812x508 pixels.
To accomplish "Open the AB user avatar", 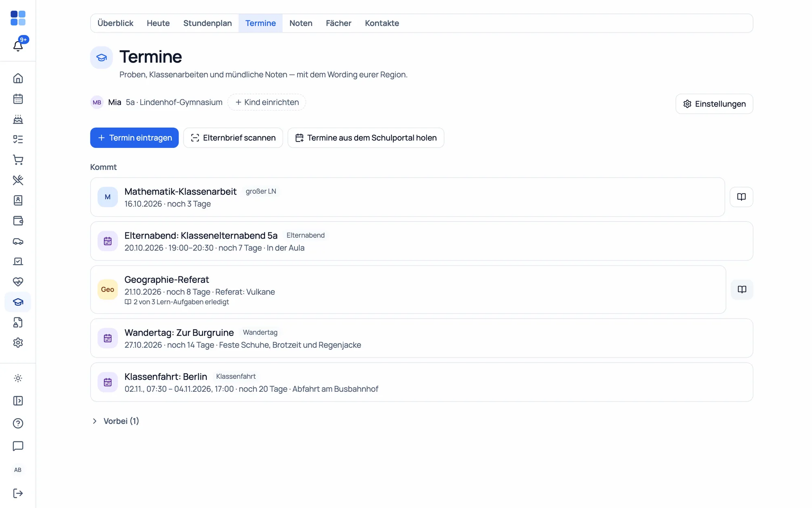I will (x=18, y=470).
